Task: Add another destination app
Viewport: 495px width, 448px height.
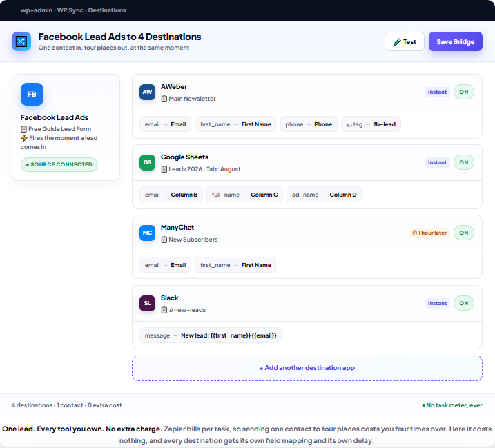Action: [x=307, y=368]
